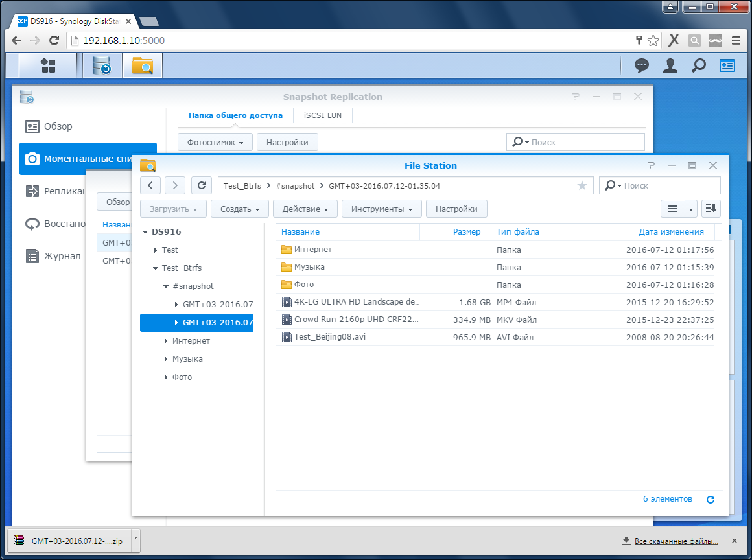Open the Инструменты dropdown menu
752x560 pixels.
click(382, 209)
